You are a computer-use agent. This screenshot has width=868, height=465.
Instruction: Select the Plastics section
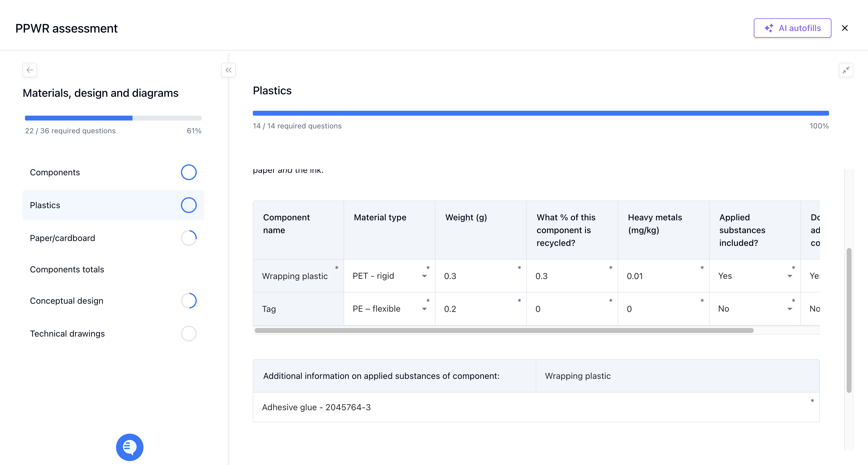click(113, 205)
